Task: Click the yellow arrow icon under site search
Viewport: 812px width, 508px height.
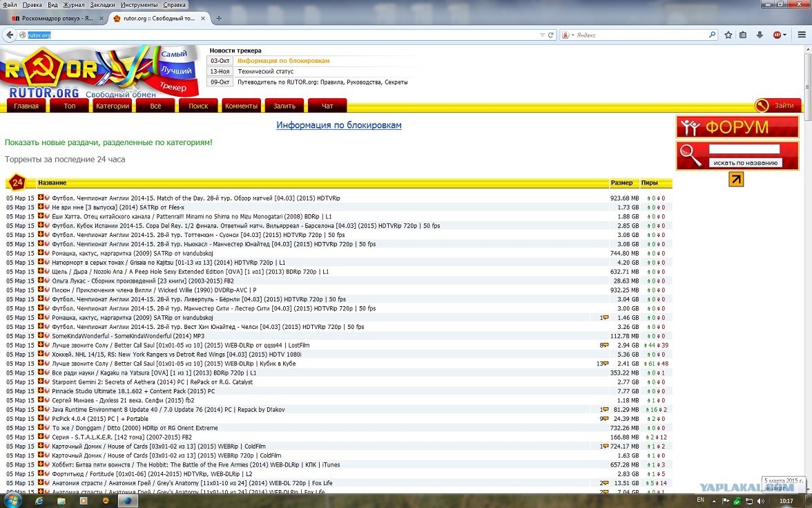Action: pos(736,180)
